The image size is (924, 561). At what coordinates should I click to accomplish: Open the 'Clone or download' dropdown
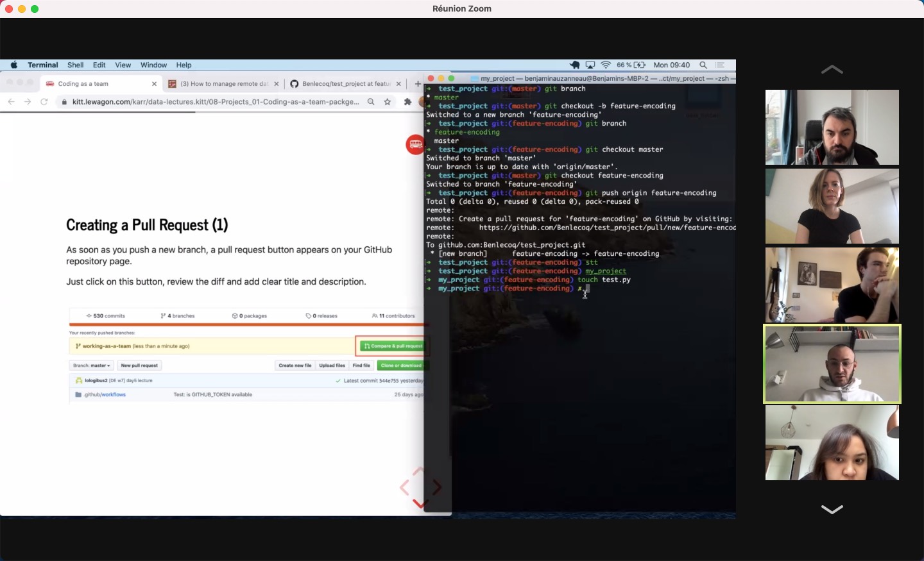click(401, 365)
